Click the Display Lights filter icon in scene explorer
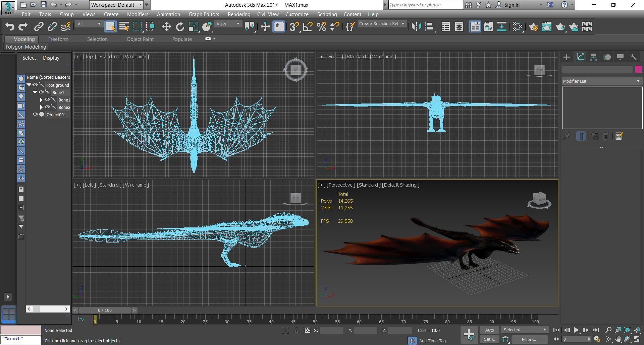The image size is (644, 345). [21, 96]
